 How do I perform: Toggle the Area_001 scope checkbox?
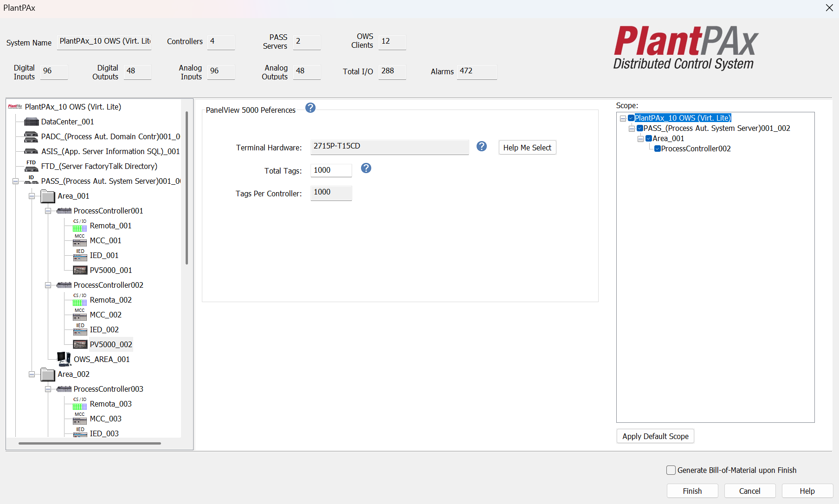(649, 138)
